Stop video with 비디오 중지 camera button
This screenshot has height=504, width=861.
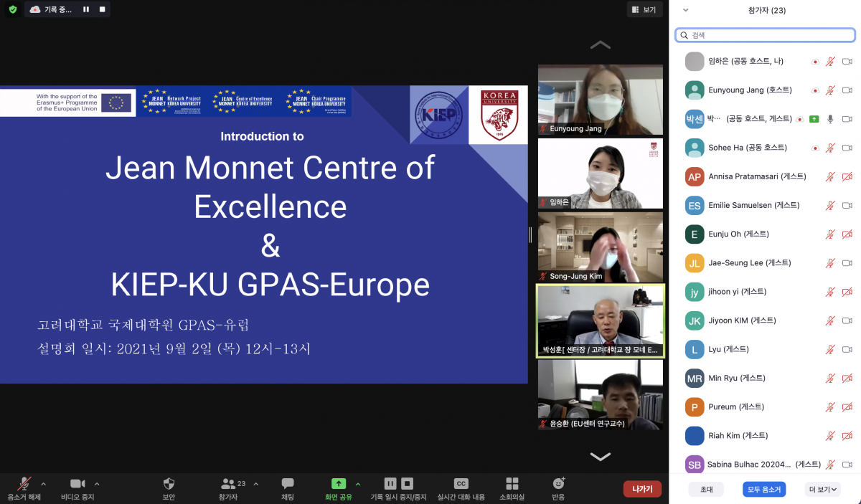pos(77,484)
